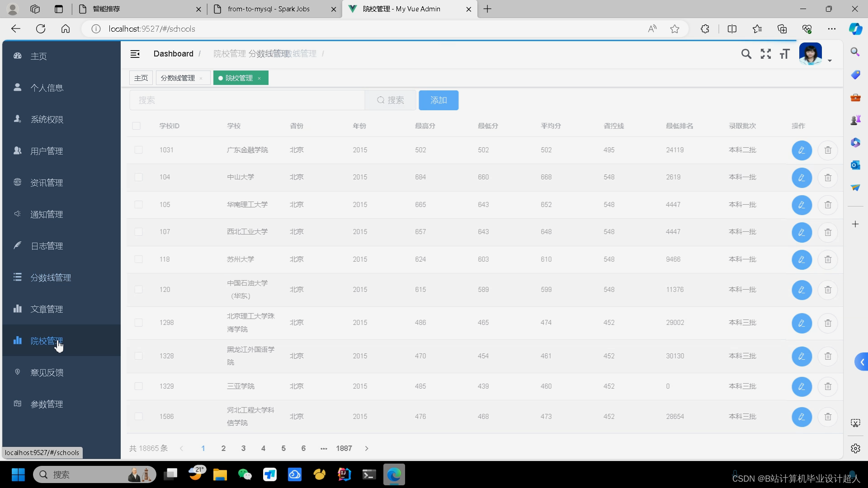Open IntelliJ IDEA from the taskbar
Screen dimensions: 868x488
344,474
